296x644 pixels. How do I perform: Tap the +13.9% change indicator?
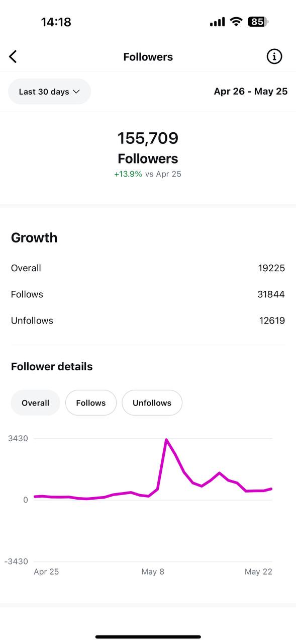pos(128,174)
